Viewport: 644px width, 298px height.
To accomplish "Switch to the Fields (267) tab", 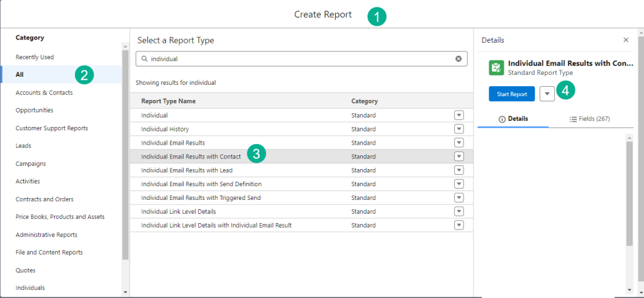I will [x=589, y=119].
